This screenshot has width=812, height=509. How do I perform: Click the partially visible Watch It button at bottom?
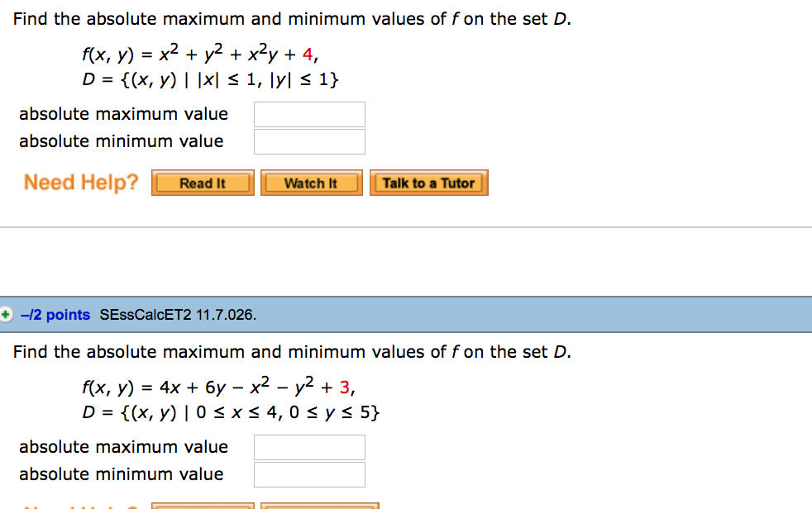[x=320, y=506]
